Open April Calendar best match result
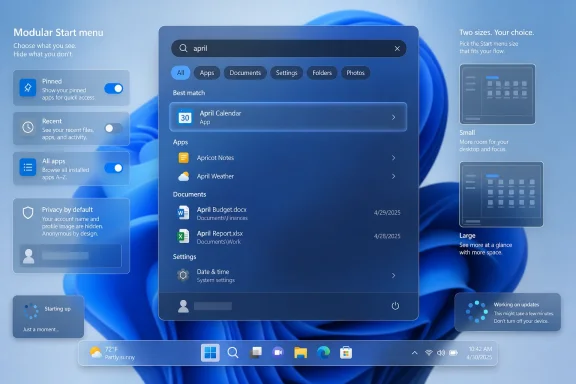Screen dimensions: 576x384 (288, 117)
